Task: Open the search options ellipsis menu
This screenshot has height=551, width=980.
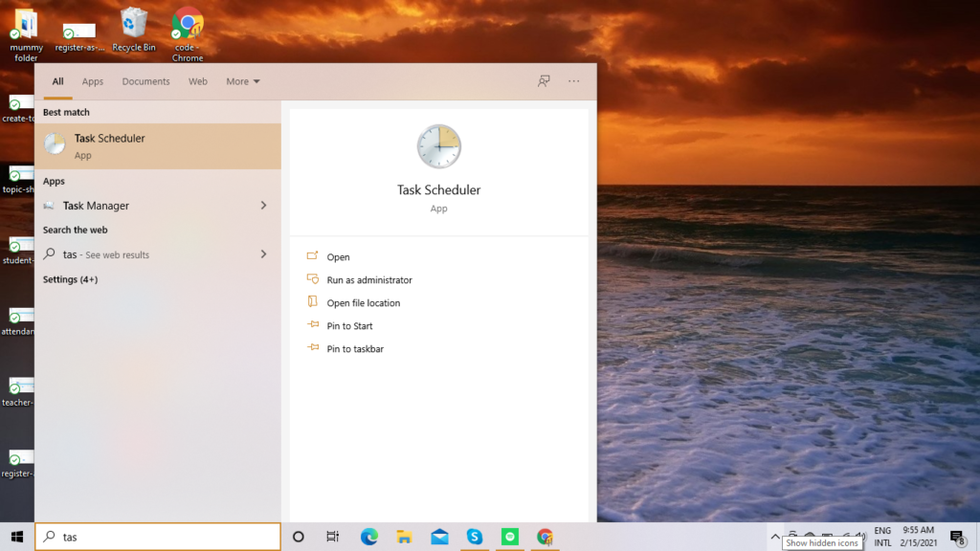Action: point(574,81)
